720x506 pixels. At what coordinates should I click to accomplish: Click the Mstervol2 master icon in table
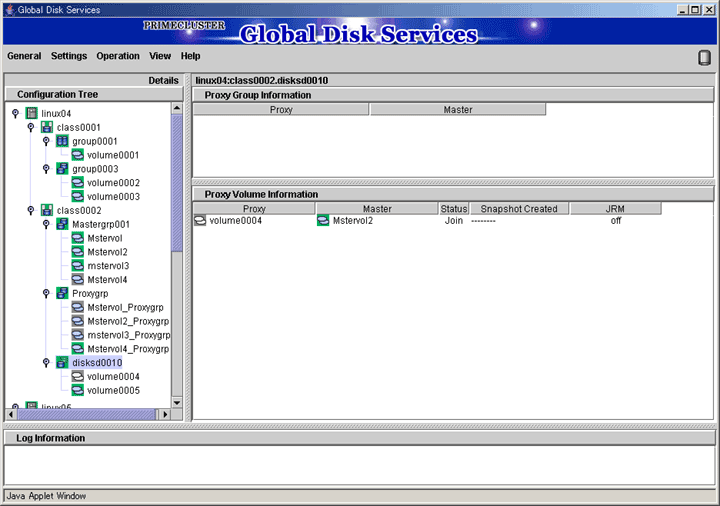(323, 220)
